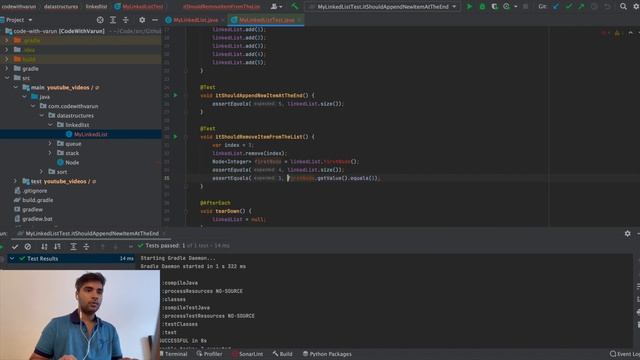640x360 pixels.
Task: Run itShouldRemoveItemFromTheList from gutter
Action: click(x=176, y=136)
